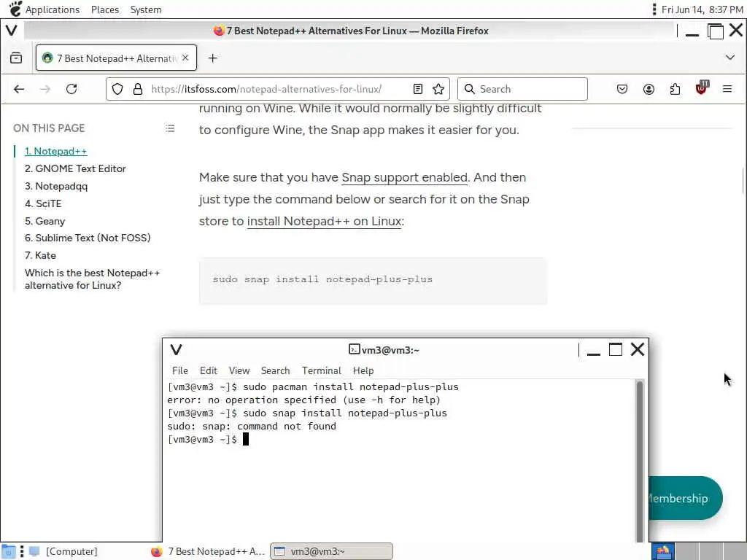Click the Firefox URL address field
Viewport: 747px width, 560px height.
pyautogui.click(x=278, y=89)
